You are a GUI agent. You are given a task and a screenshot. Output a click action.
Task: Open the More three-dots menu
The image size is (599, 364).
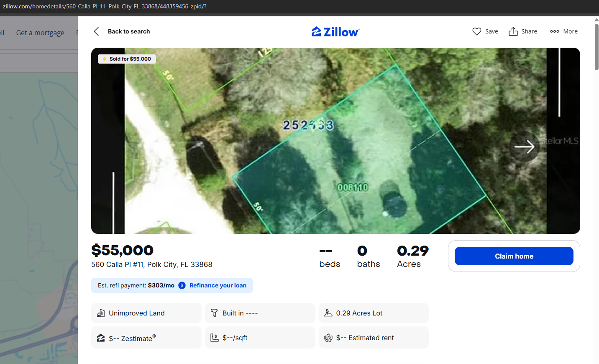tap(555, 31)
